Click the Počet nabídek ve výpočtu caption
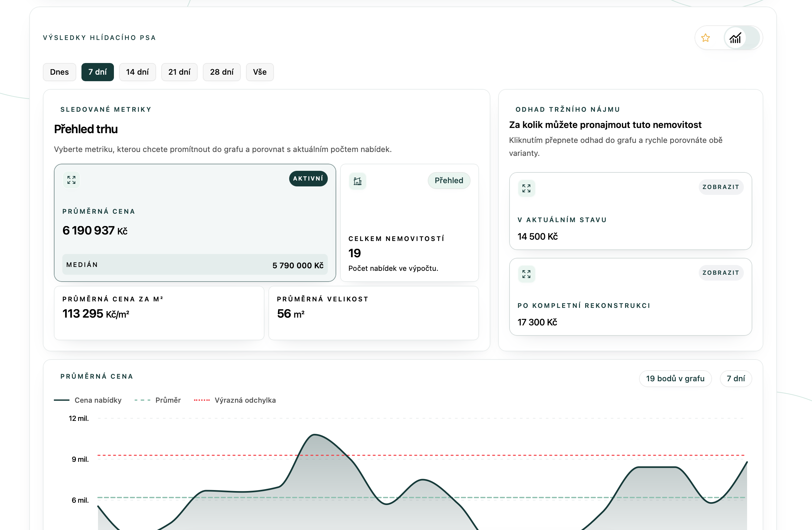 coord(393,269)
